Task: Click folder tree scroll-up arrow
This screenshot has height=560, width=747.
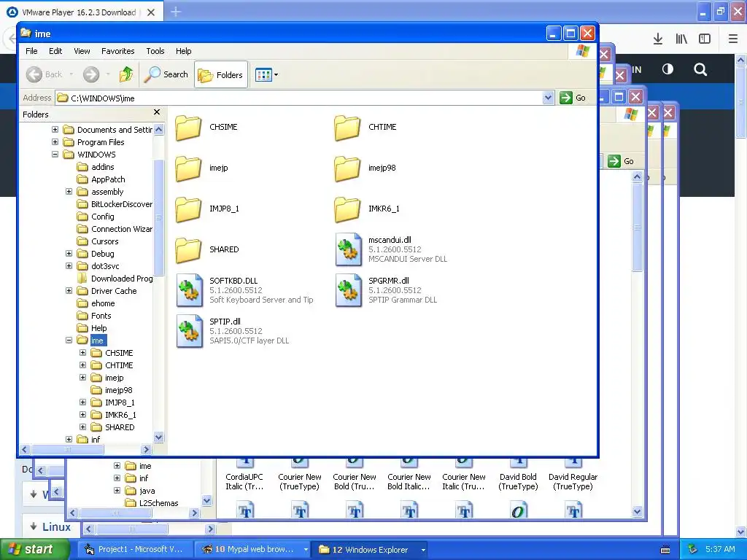Action: [x=159, y=130]
